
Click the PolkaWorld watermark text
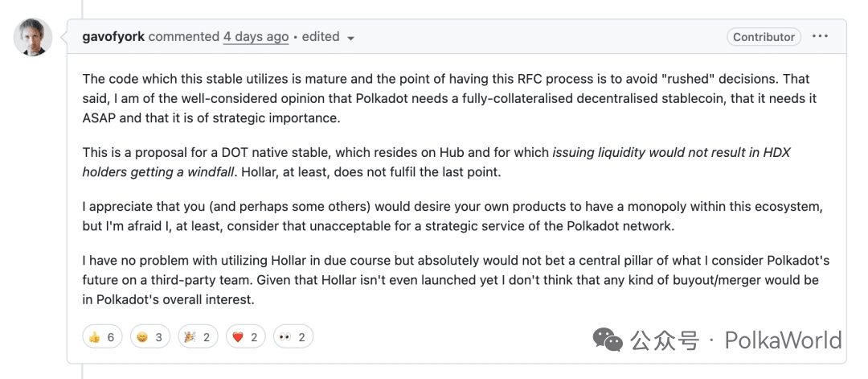[x=784, y=340]
